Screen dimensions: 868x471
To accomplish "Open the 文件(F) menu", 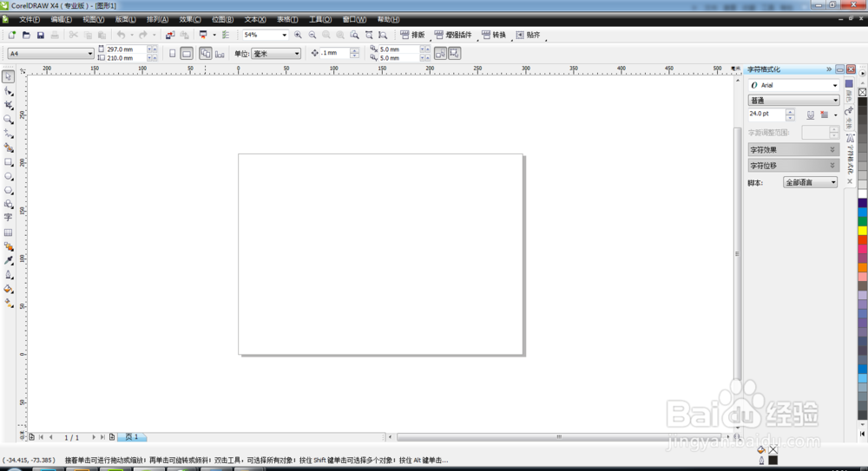I will pos(30,19).
